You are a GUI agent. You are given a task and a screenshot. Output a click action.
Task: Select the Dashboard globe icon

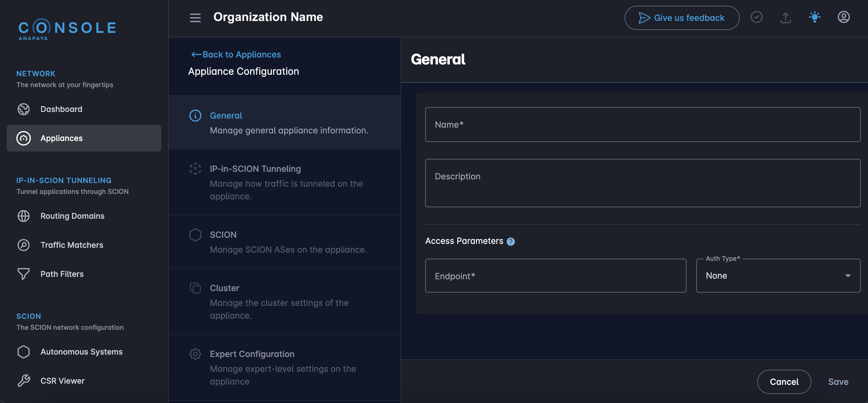[23, 109]
